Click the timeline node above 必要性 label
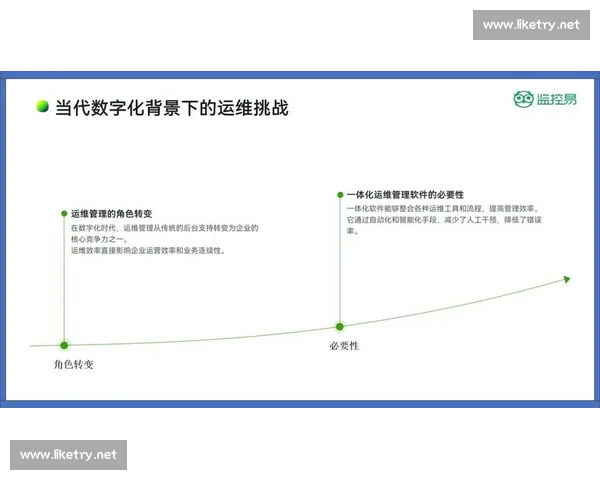The width and height of the screenshot is (600, 480). 340,327
